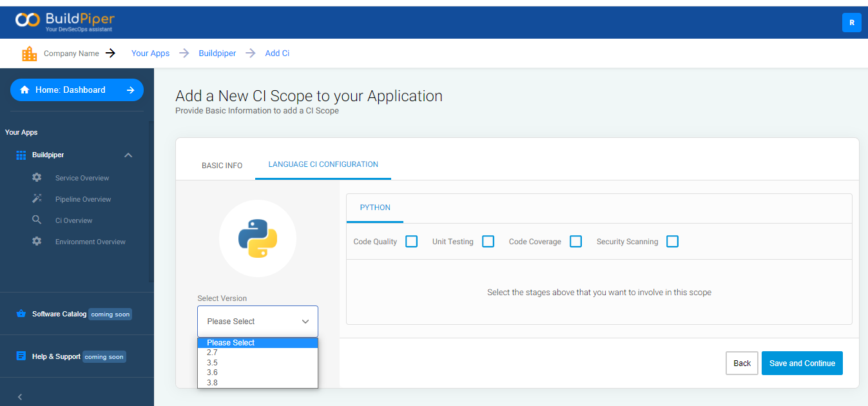
Task: Click the Back button
Action: [742, 363]
